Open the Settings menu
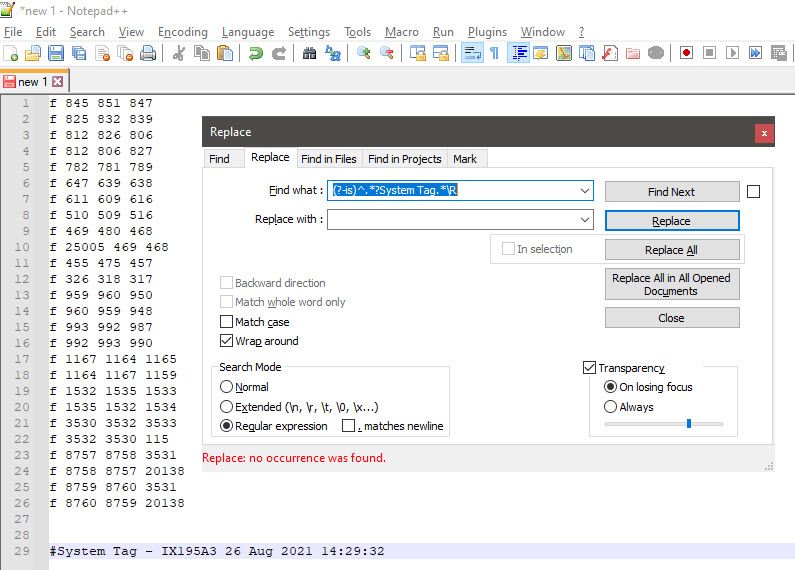Viewport: 795px width, 570px height. (x=309, y=32)
